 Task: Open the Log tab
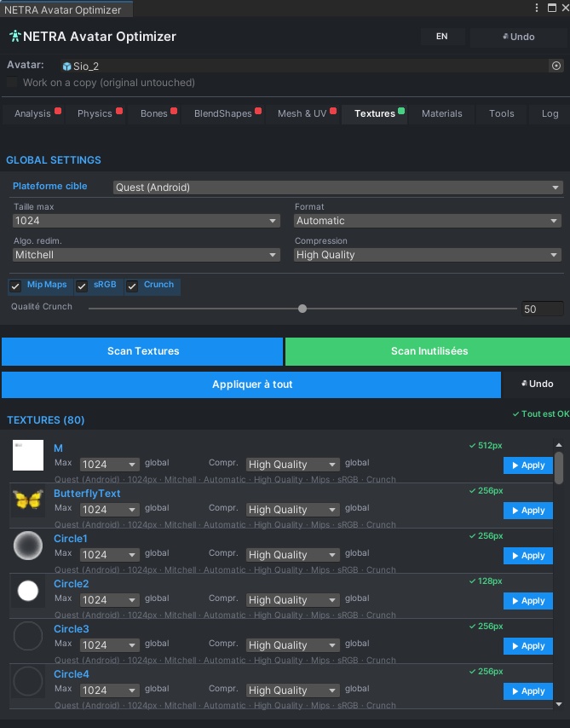coord(550,113)
